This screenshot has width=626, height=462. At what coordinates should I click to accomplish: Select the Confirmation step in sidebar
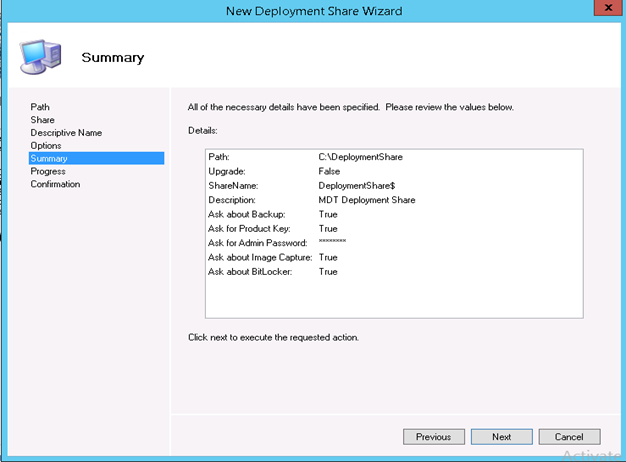click(x=55, y=184)
